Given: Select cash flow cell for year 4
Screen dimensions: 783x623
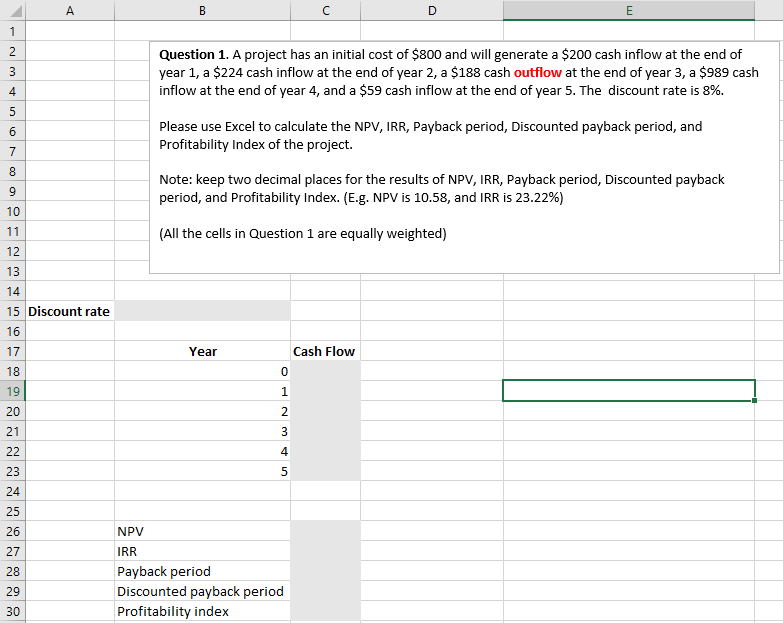Looking at the screenshot, I should point(326,451).
